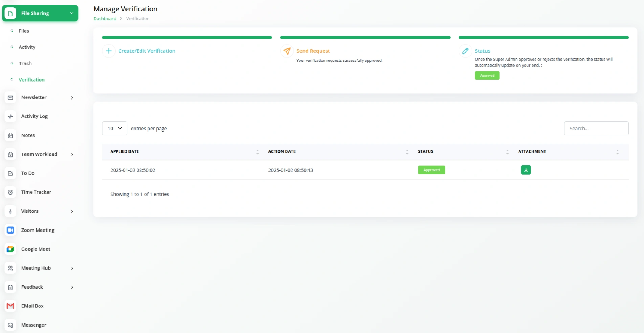Open Trash in the sidebar
Viewport: 644px width, 333px height.
tap(25, 63)
